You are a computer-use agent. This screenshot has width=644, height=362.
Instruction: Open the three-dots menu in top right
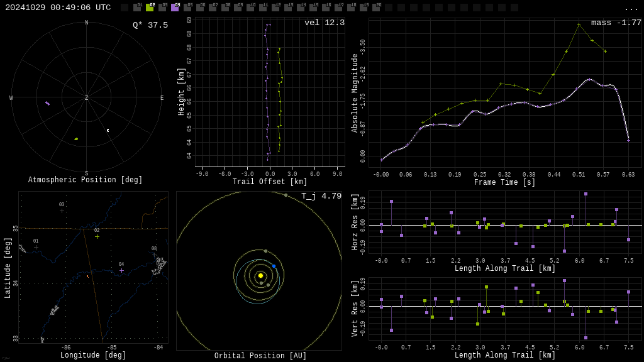click(x=631, y=8)
